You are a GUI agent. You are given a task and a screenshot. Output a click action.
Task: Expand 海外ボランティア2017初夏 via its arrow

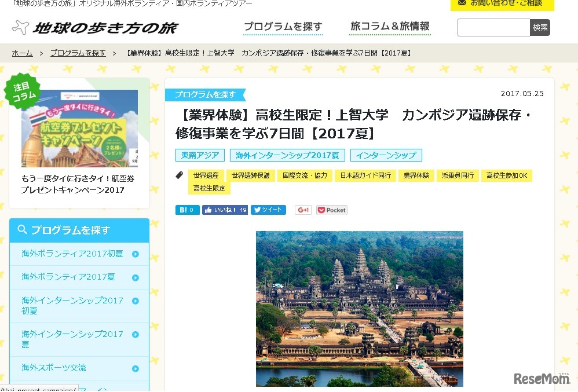[x=137, y=254]
